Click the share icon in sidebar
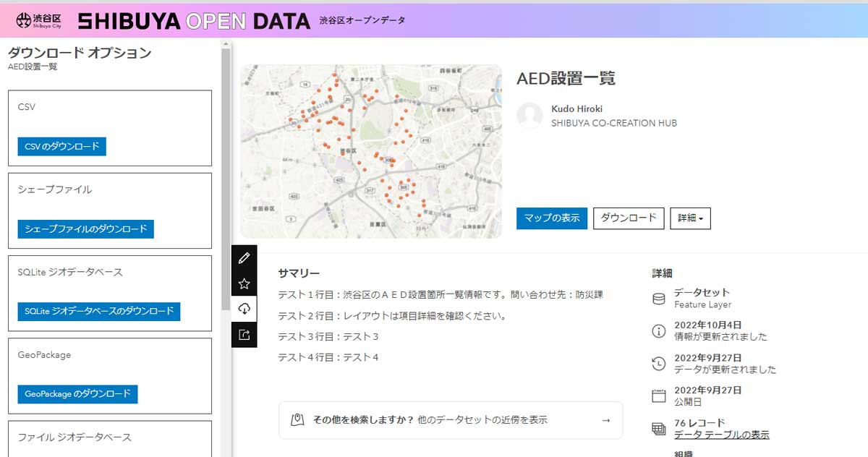Image resolution: width=868 pixels, height=457 pixels. click(x=244, y=334)
